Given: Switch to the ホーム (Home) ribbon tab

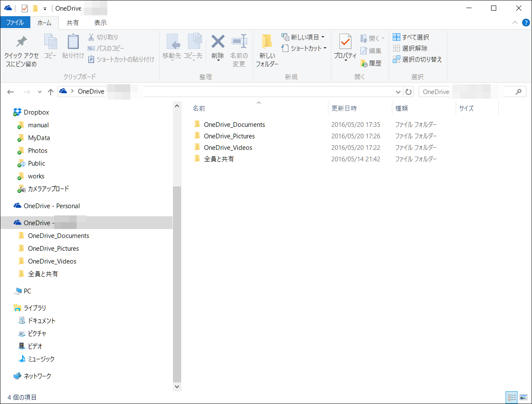Looking at the screenshot, I should 44,23.
